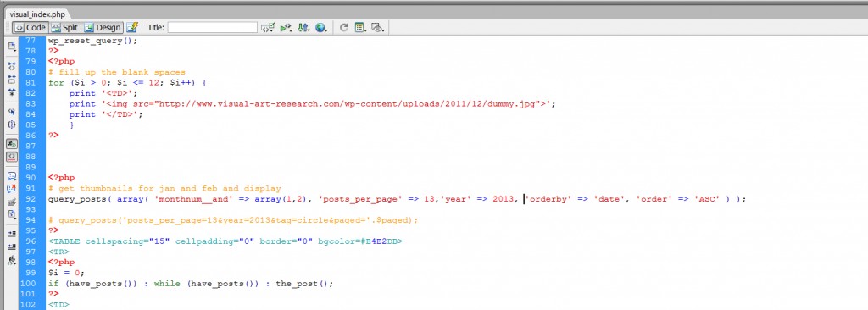Switch to Code view
Viewport: 868px width, 310px height.
pos(30,27)
